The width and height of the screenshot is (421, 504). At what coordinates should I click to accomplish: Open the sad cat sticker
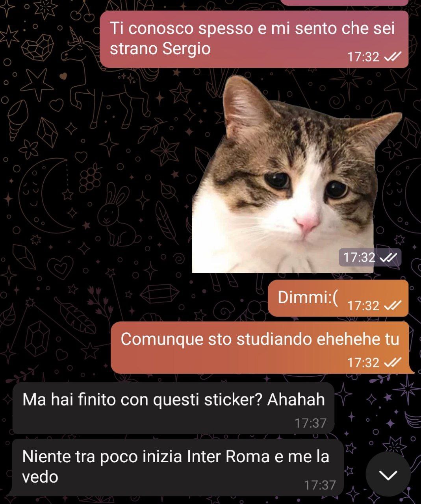click(297, 174)
